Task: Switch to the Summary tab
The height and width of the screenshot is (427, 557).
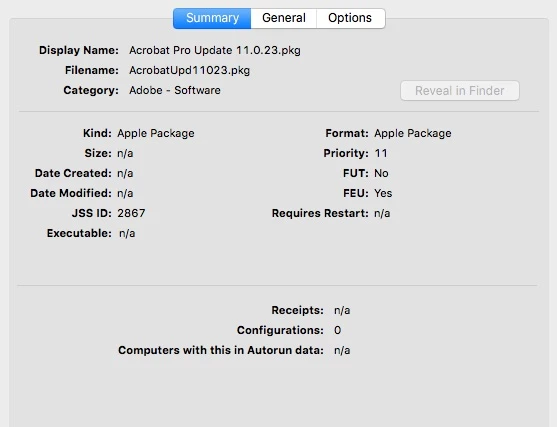Action: (x=212, y=18)
